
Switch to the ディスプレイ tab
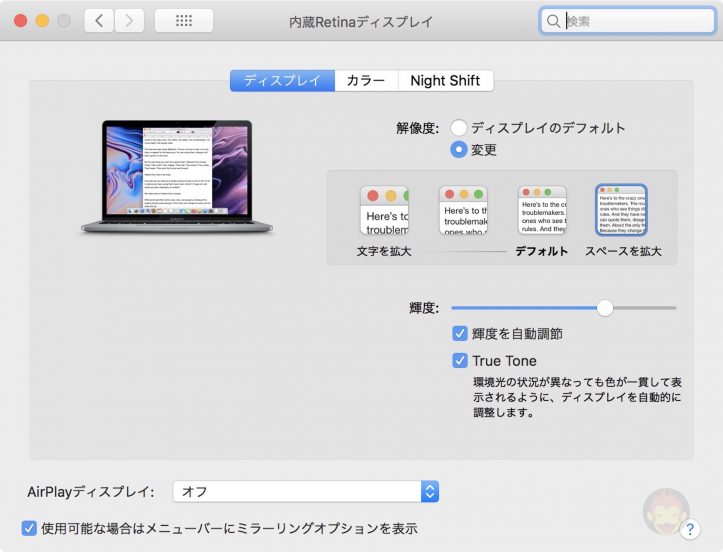tap(282, 81)
